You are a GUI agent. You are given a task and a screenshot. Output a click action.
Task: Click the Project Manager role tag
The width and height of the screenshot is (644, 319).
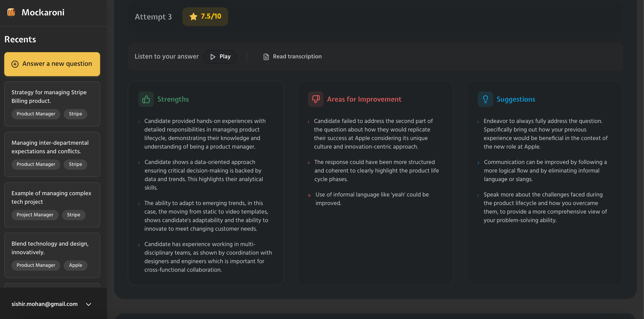pos(35,215)
